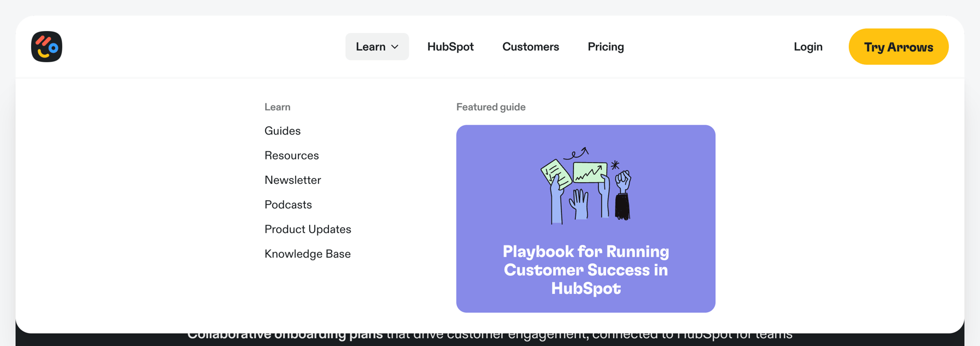The width and height of the screenshot is (980, 346).
Task: Visit the Knowledge Base
Action: coord(308,254)
